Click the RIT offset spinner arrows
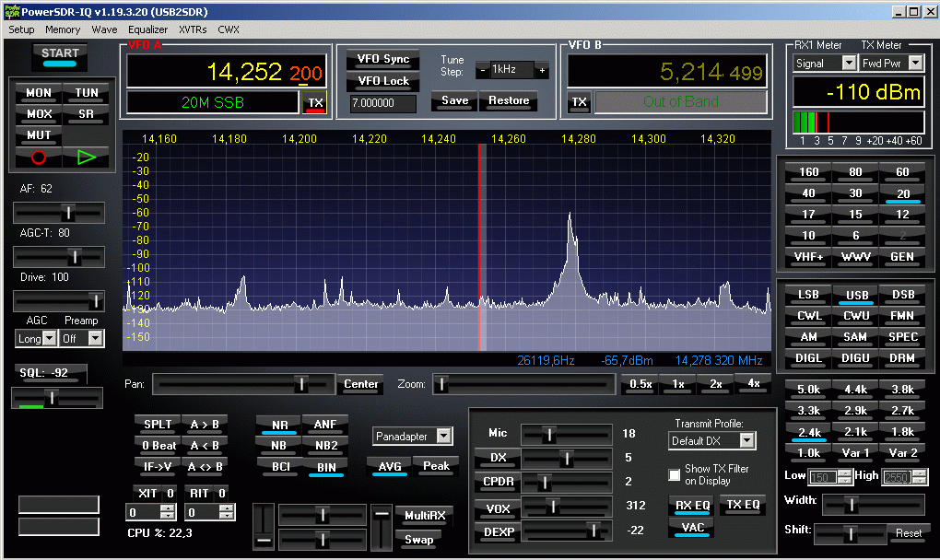 226,512
